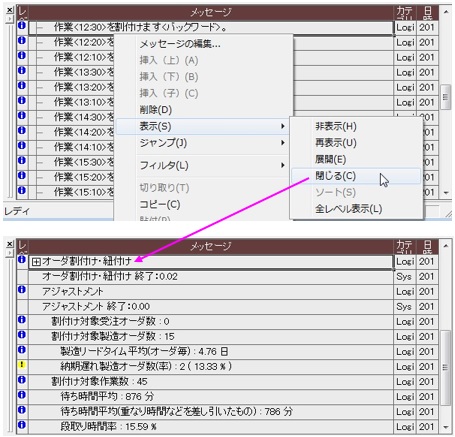This screenshot has height=437, width=455.
Task: Select 削除(D) from context menu
Action: (156, 110)
